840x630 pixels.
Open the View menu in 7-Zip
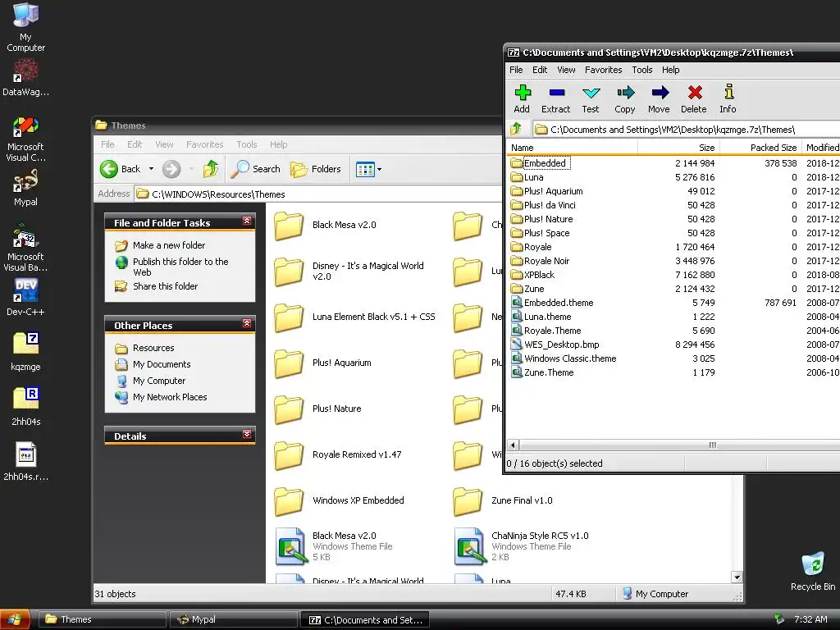(x=566, y=70)
